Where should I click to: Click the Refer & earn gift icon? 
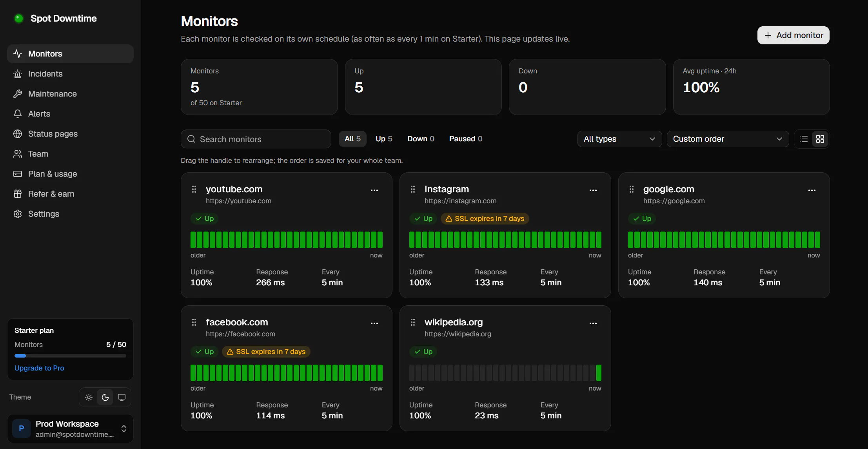click(x=18, y=194)
